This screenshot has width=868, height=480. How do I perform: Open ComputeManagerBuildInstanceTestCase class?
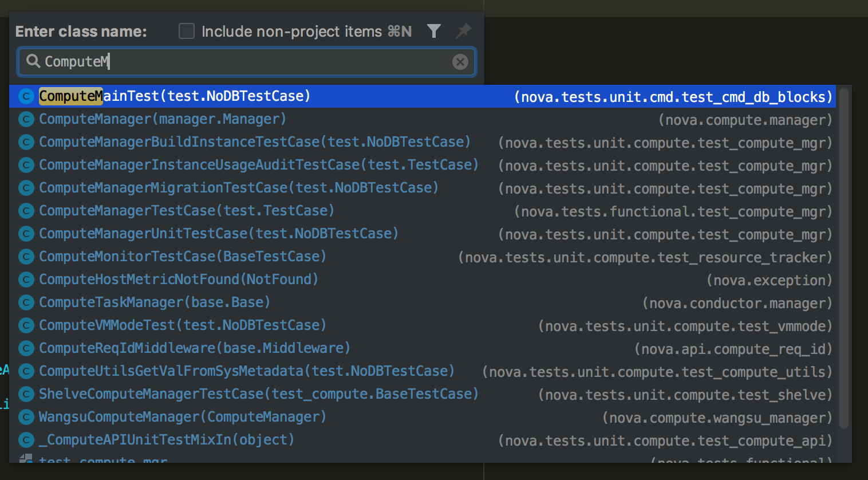click(255, 142)
